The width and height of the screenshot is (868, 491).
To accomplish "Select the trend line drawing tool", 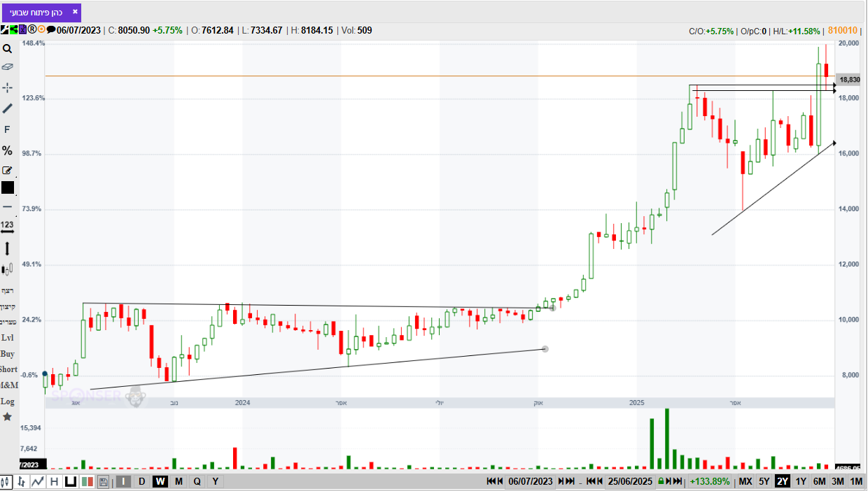I will pyautogui.click(x=7, y=108).
